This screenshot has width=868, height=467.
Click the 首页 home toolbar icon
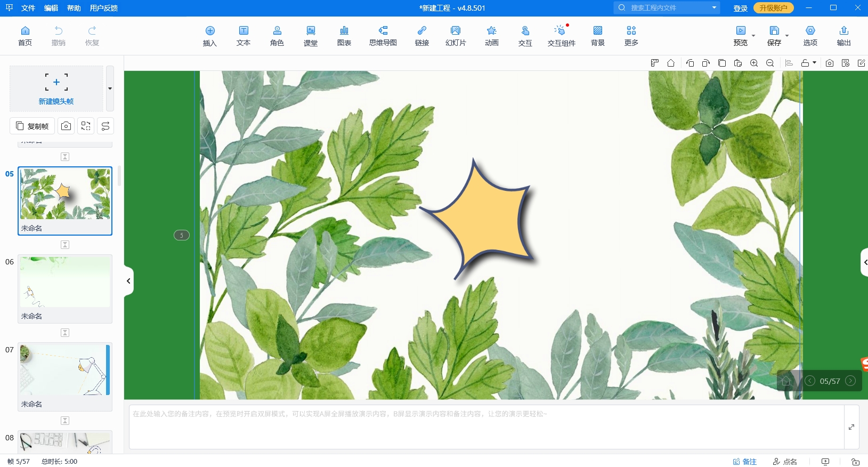[25, 36]
